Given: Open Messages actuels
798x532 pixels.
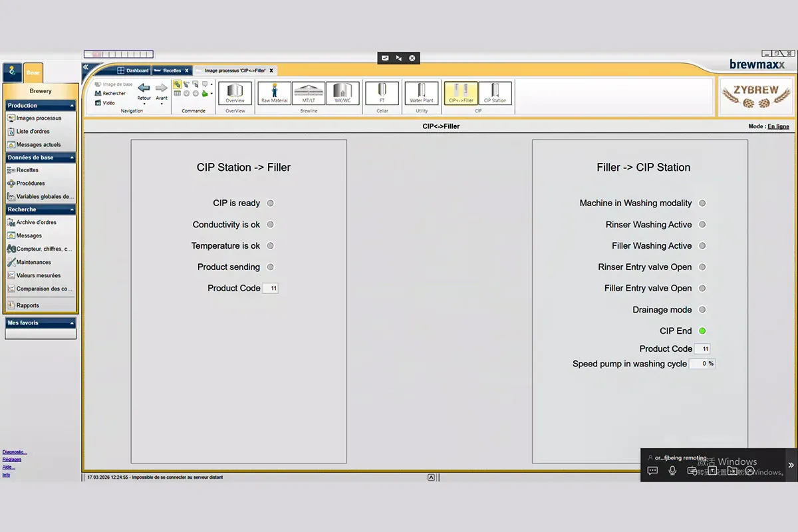Looking at the screenshot, I should 35,145.
